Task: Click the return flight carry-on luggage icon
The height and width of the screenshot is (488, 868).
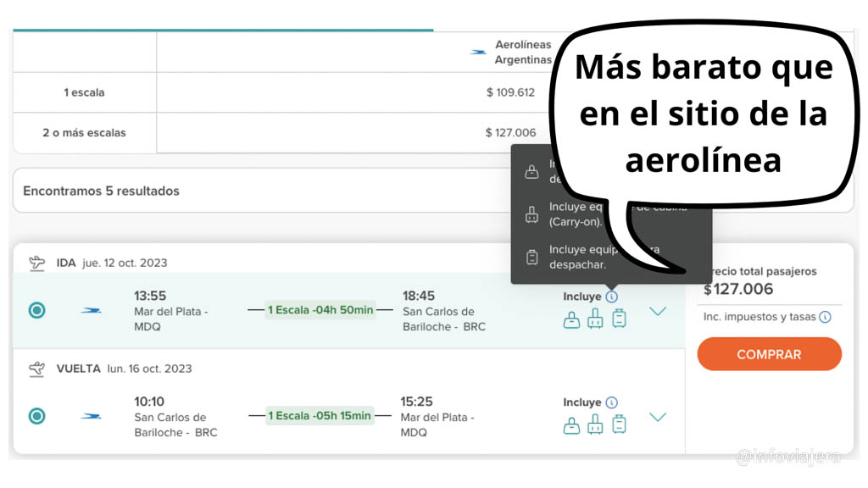Action: coord(595,425)
